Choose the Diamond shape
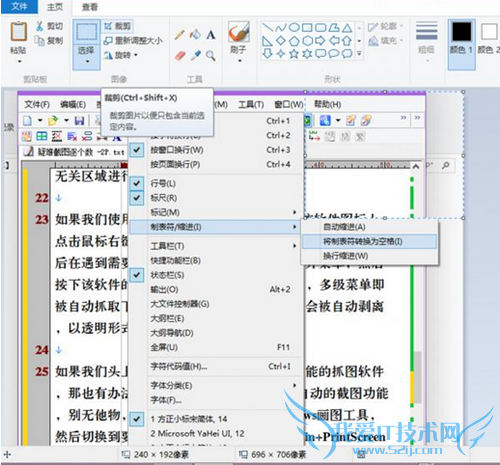 point(281,41)
